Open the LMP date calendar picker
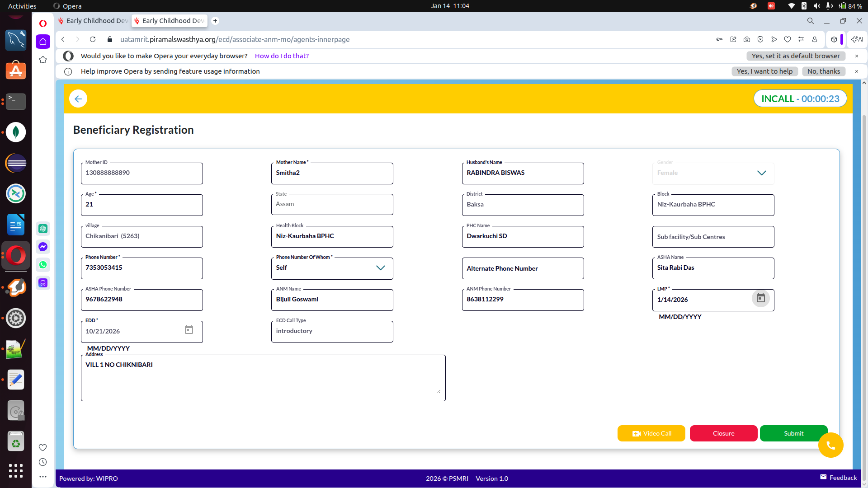868x488 pixels. (760, 298)
